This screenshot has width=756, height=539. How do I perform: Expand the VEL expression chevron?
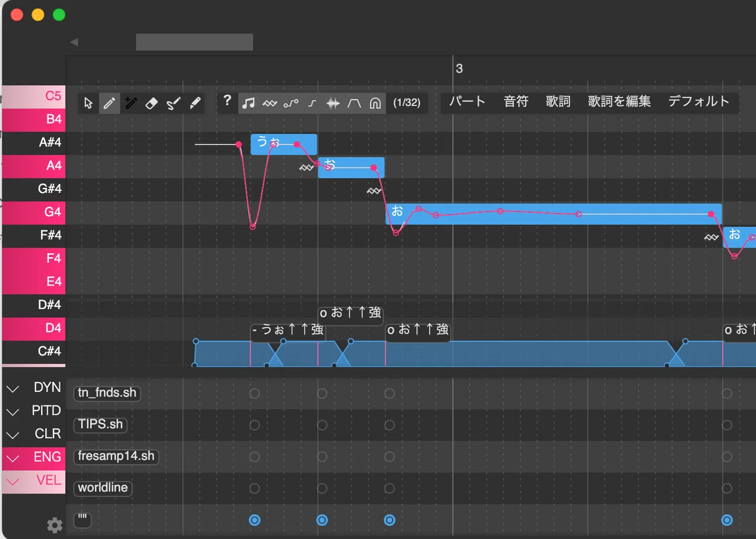click(13, 482)
